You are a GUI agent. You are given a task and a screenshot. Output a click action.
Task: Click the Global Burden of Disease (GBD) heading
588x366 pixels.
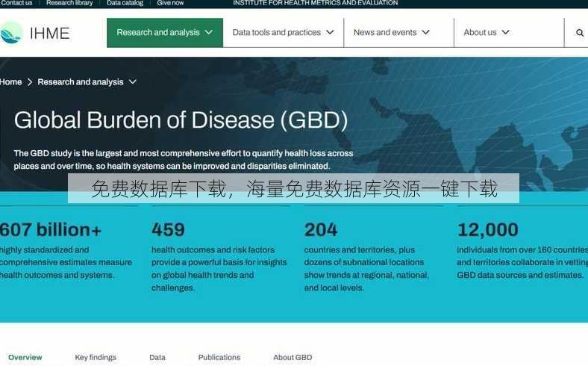coord(181,120)
